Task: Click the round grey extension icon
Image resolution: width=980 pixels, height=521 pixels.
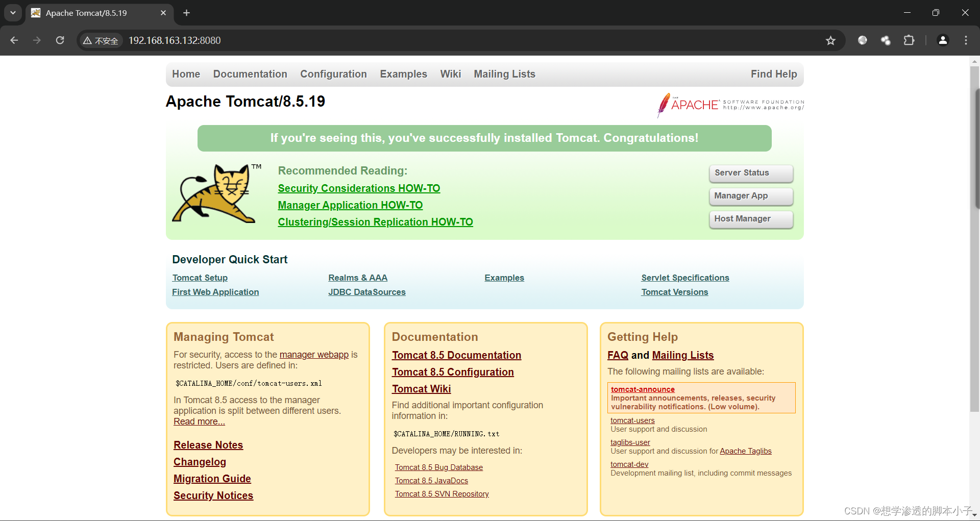Action: (863, 40)
